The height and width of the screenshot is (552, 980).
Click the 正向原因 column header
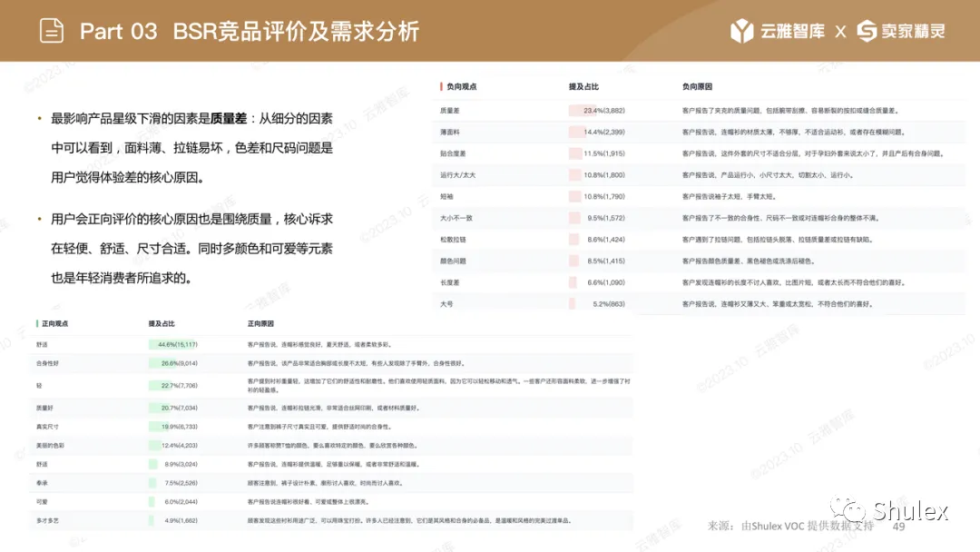[x=260, y=324]
